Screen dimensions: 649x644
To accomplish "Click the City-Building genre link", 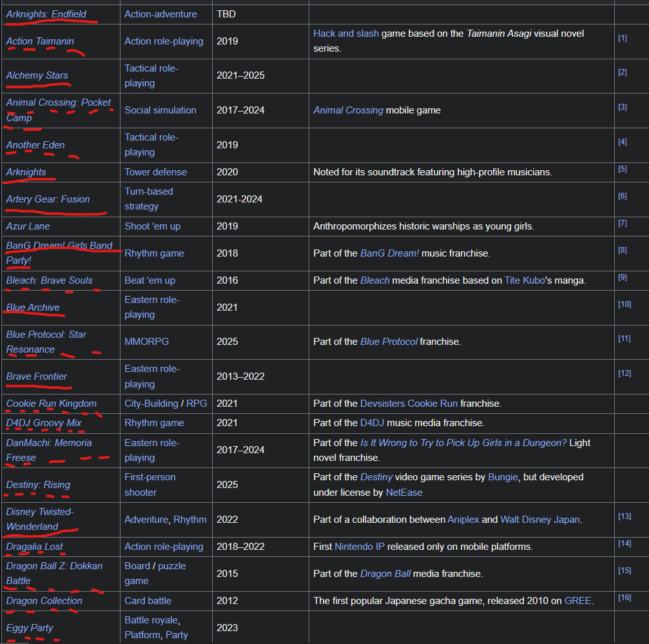I will click(151, 404).
